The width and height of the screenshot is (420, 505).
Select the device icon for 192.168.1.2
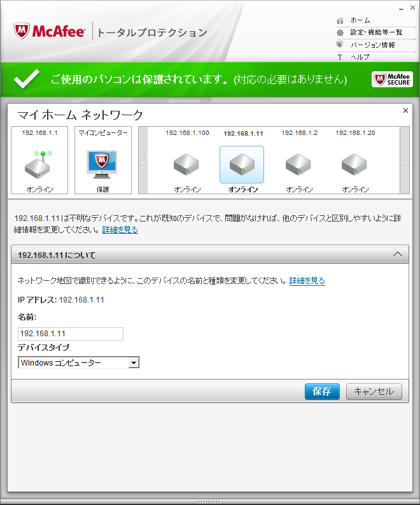point(298,164)
